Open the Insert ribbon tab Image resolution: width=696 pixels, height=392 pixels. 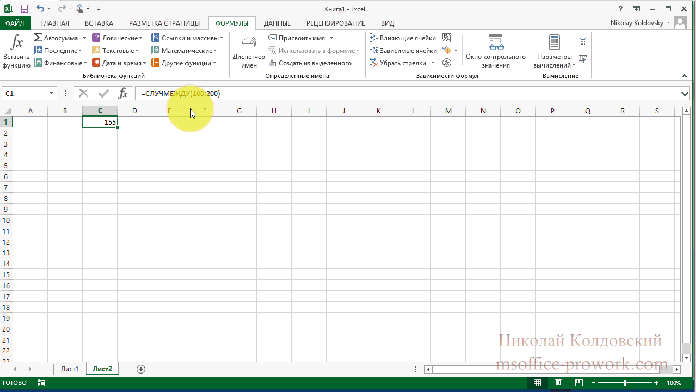99,23
